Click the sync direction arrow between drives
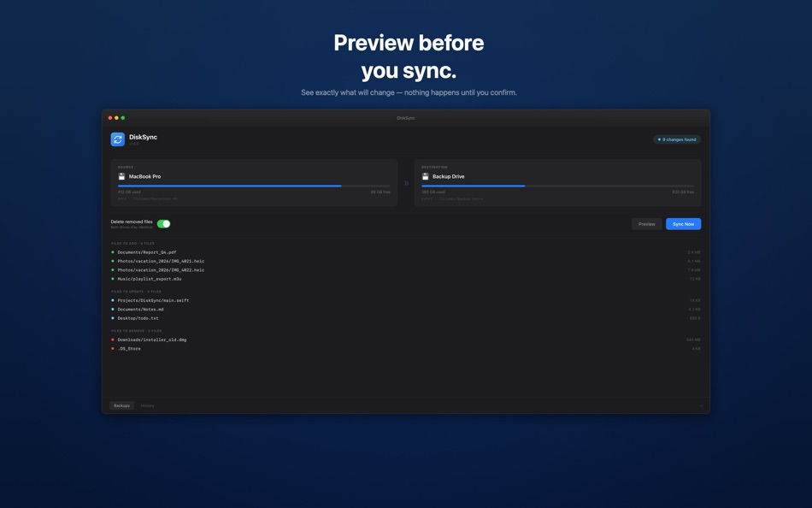Image resolution: width=812 pixels, height=508 pixels. [x=406, y=181]
